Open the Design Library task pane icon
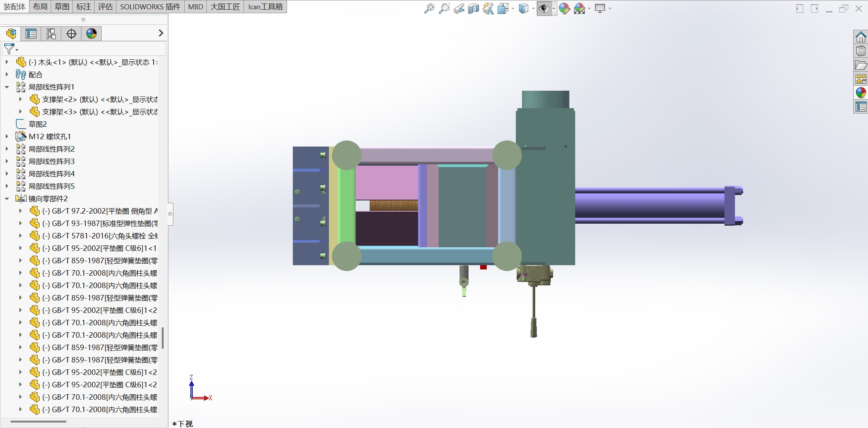Screen dimensions: 868x428 click(861, 51)
